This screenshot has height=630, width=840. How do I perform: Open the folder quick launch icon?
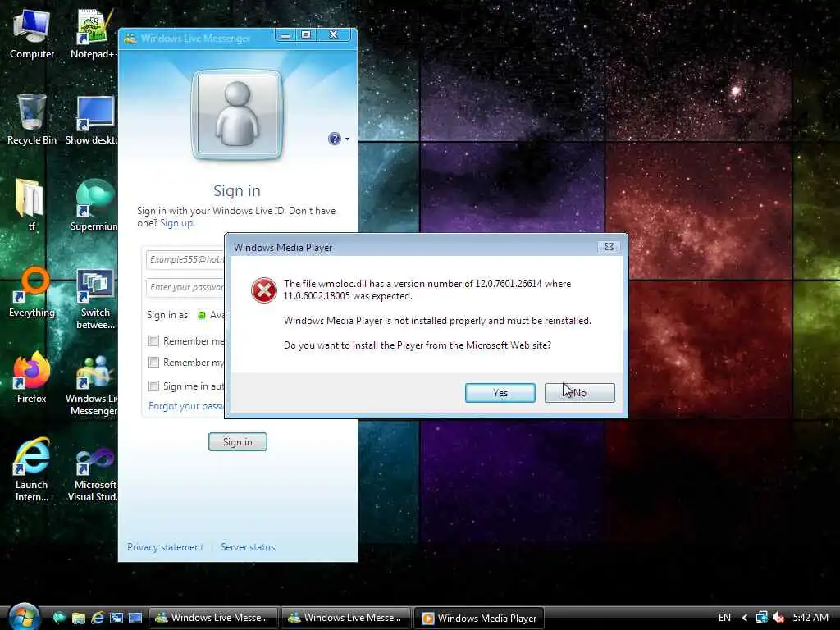(x=78, y=618)
